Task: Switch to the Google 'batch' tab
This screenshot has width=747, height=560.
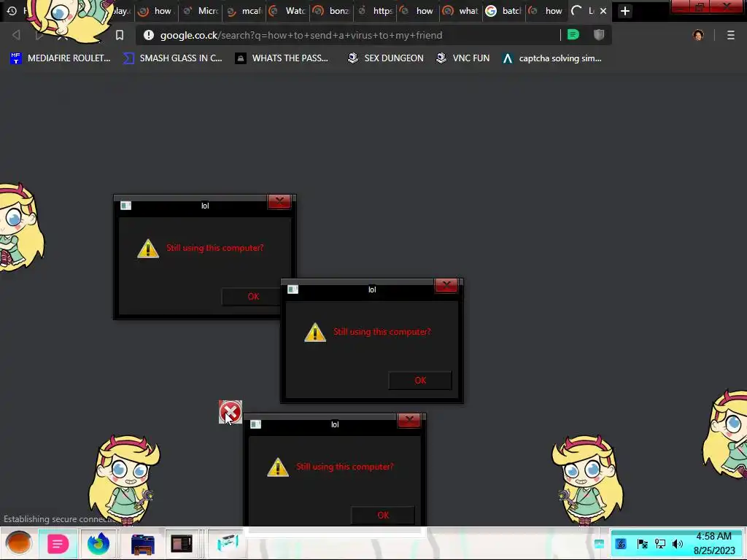Action: click(x=505, y=10)
